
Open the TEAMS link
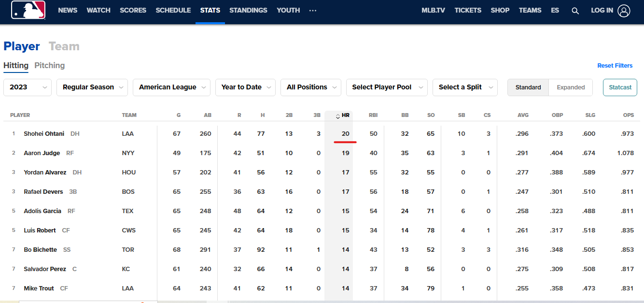click(x=530, y=10)
